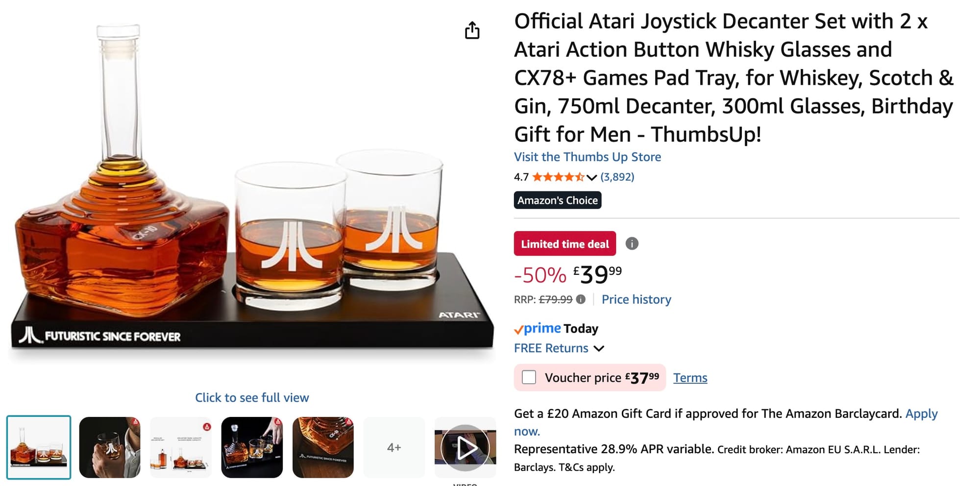980x486 pixels.
Task: View the voucher Terms link
Action: [690, 378]
